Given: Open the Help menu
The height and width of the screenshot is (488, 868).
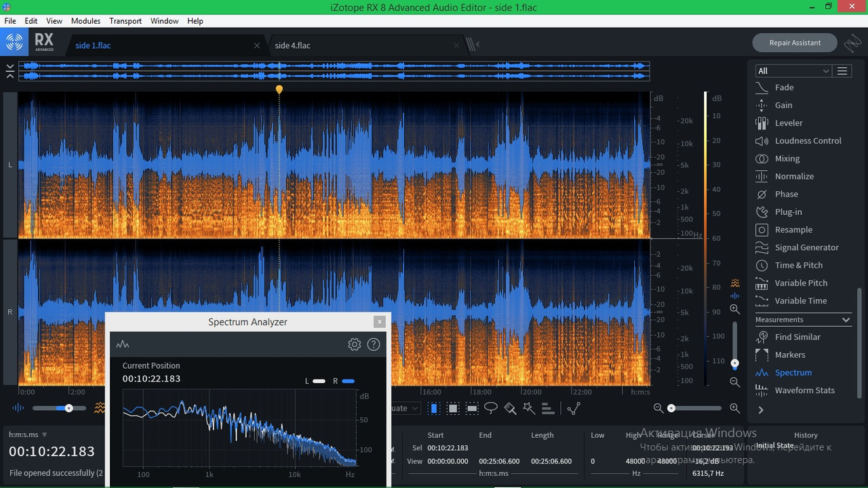Looking at the screenshot, I should [x=195, y=21].
